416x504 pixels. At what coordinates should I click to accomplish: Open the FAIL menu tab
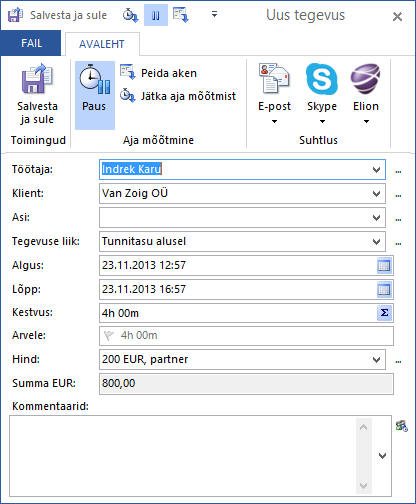click(x=31, y=43)
